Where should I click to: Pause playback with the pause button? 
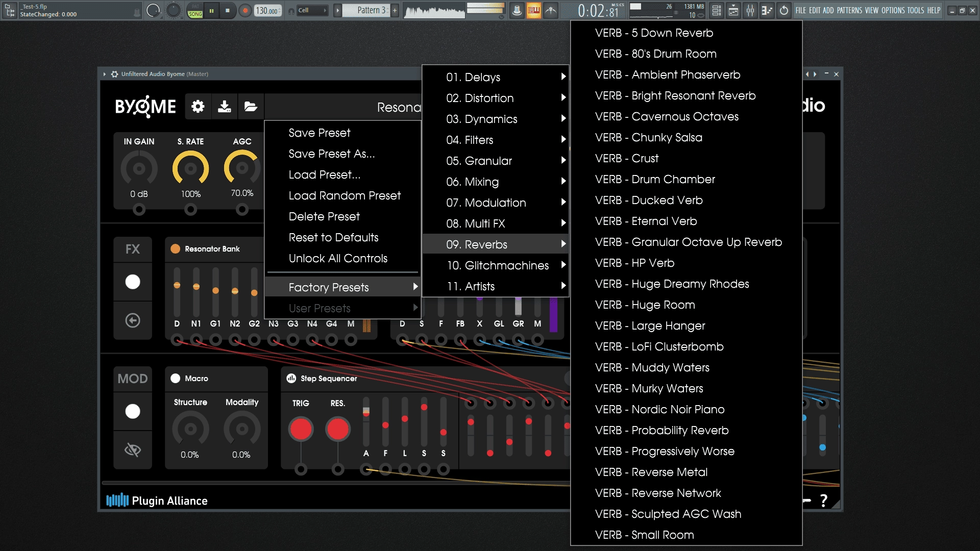click(211, 10)
